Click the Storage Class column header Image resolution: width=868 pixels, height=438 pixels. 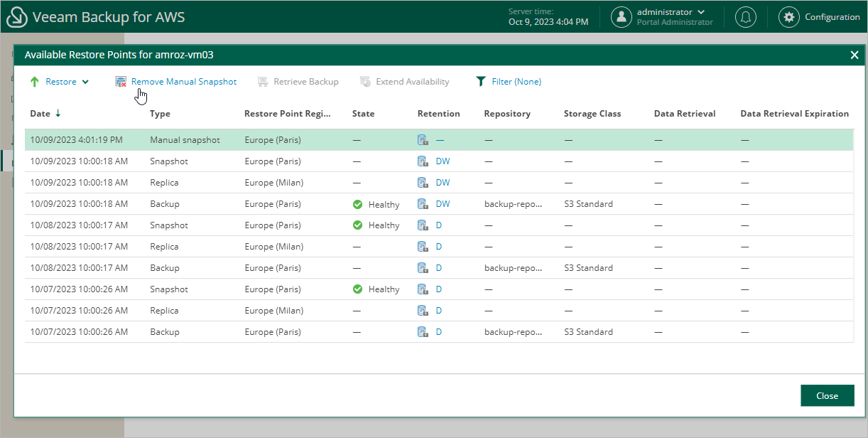(x=592, y=114)
